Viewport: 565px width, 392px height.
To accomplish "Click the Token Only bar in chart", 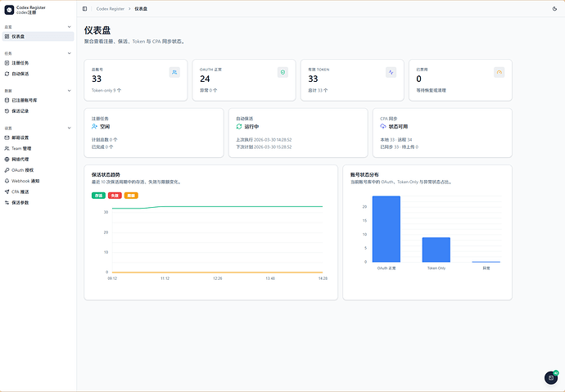I will pos(436,250).
